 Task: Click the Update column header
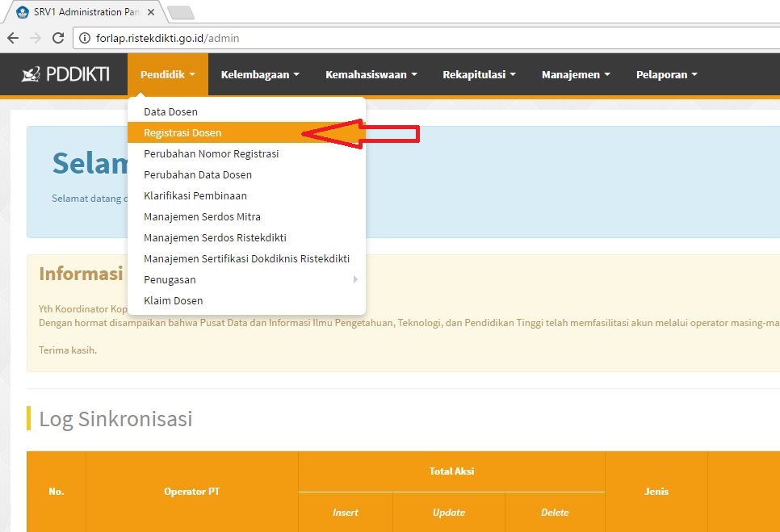pos(447,512)
